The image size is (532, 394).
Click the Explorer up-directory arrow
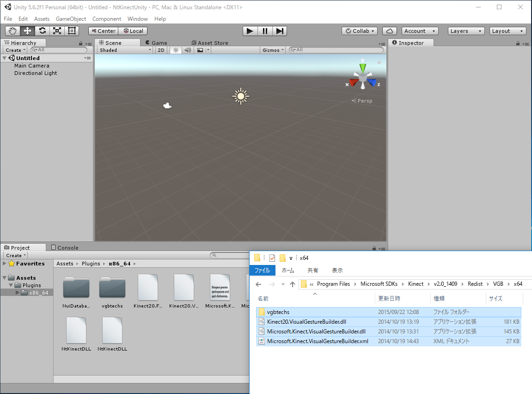pyautogui.click(x=292, y=284)
